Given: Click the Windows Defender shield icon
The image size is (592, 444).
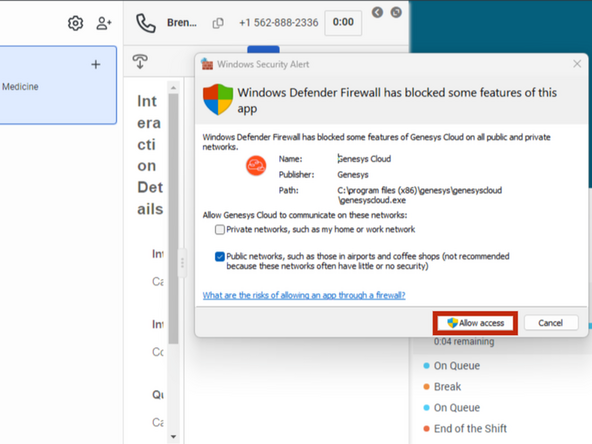Looking at the screenshot, I should click(x=218, y=100).
